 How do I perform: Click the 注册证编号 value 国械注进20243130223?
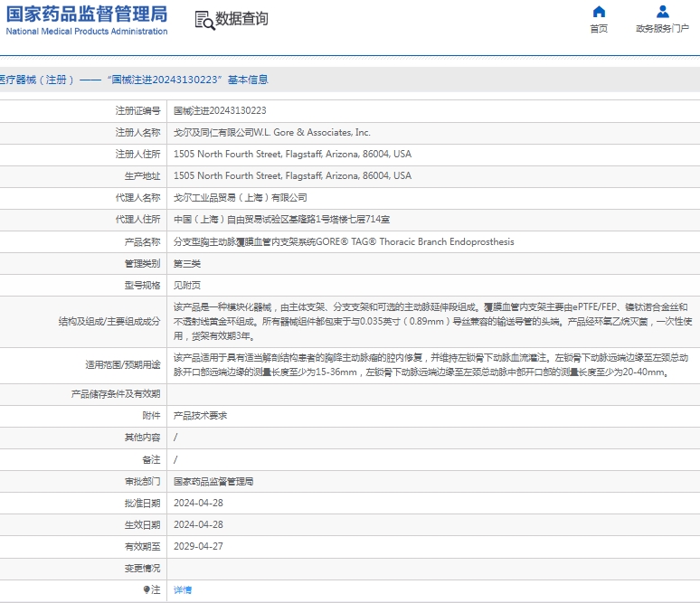coord(220,110)
